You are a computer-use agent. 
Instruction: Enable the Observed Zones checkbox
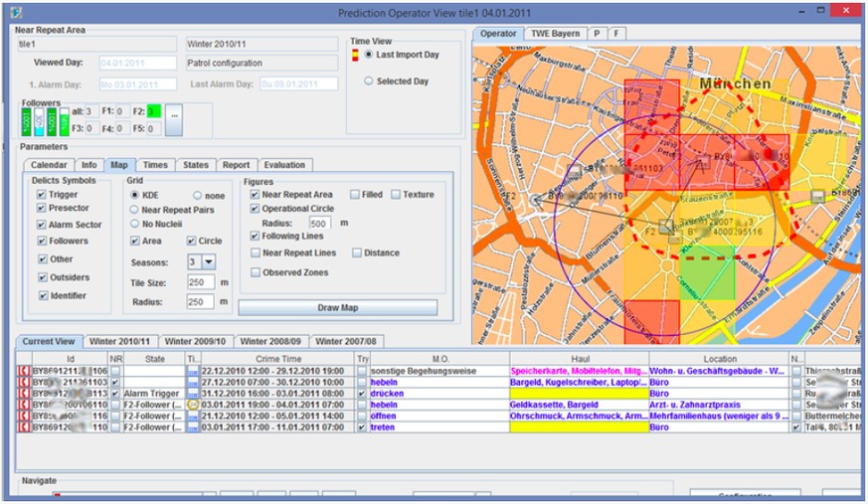click(255, 272)
